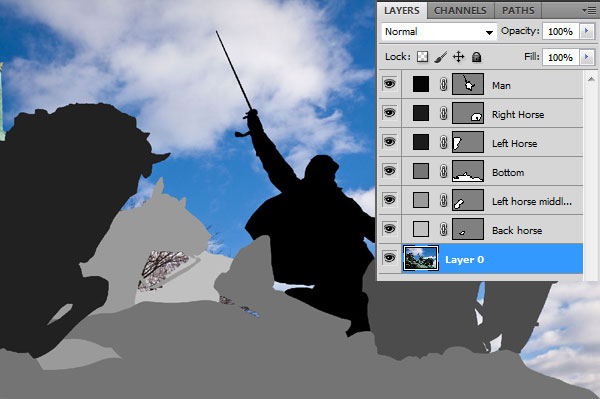The width and height of the screenshot is (600, 399).
Task: Click the Back horse light fill swatch
Action: point(421,229)
